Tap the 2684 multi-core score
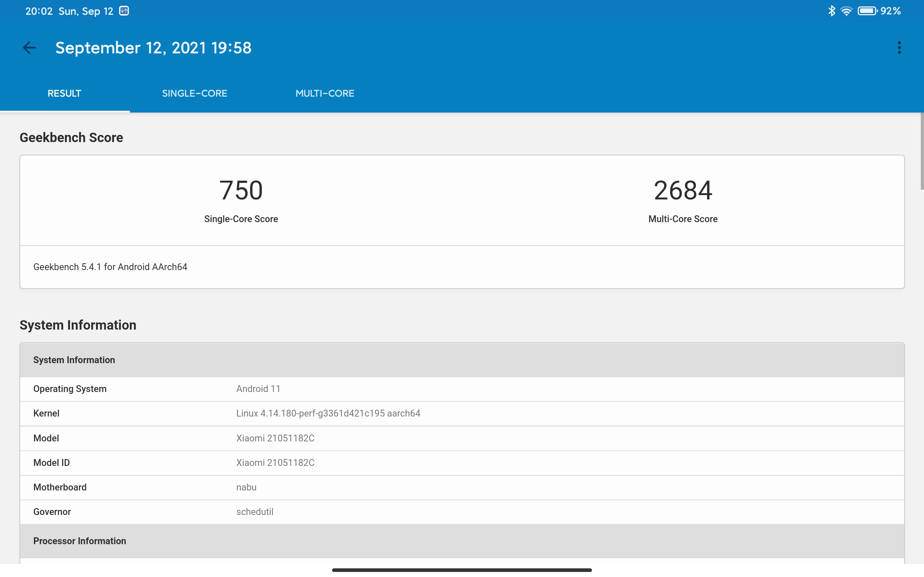The height and width of the screenshot is (577, 924). 683,190
